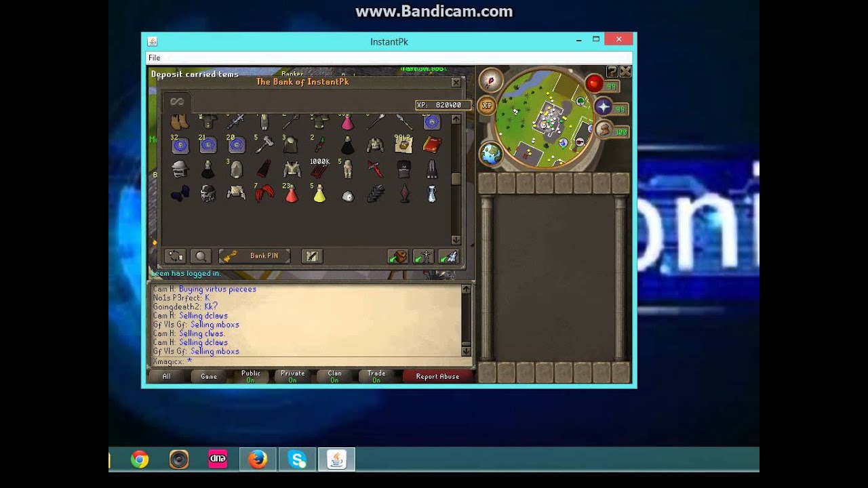This screenshot has height=488, width=868.
Task: Select the infinity all-items bank tab
Action: click(x=177, y=102)
